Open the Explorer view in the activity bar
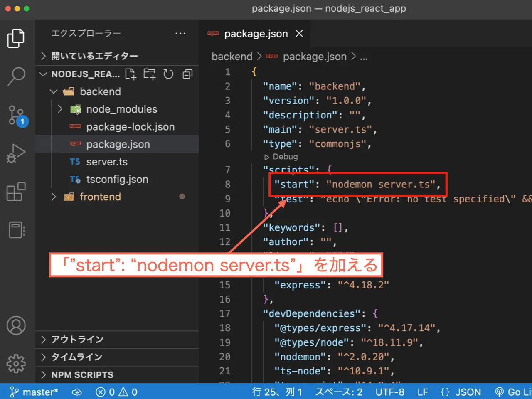The image size is (532, 399). coord(16,38)
